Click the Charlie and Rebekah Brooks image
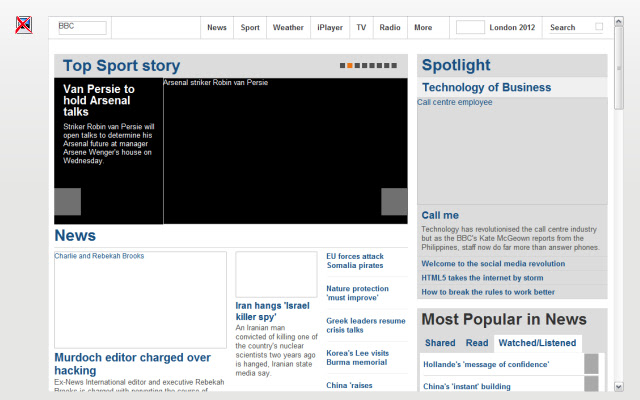640x400 pixels. (140, 299)
